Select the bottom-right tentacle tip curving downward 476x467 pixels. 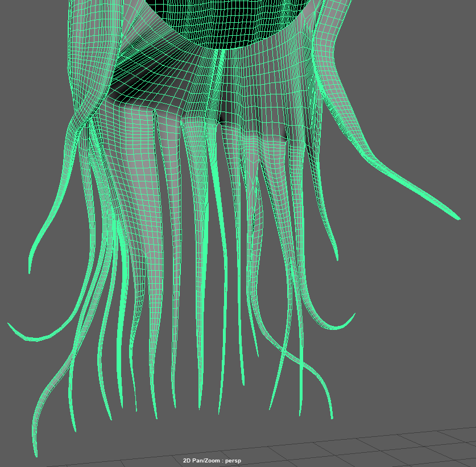(x=332, y=417)
